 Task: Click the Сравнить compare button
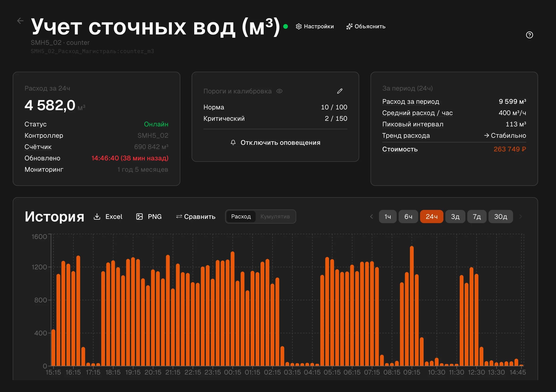[x=195, y=216]
